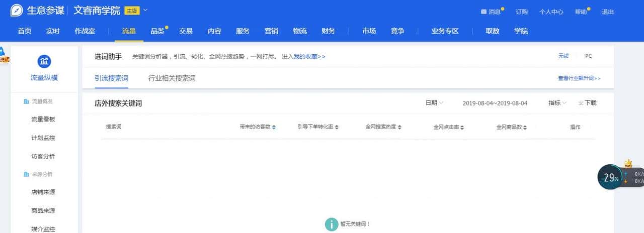Select the 无线 device option
Image resolution: width=644 pixels, height=233 pixels.
click(563, 56)
